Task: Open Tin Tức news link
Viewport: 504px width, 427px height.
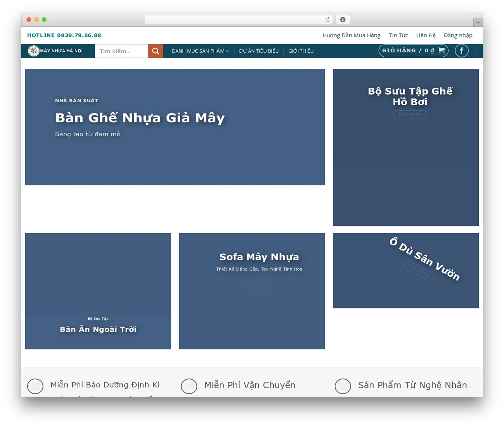Action: pos(398,35)
